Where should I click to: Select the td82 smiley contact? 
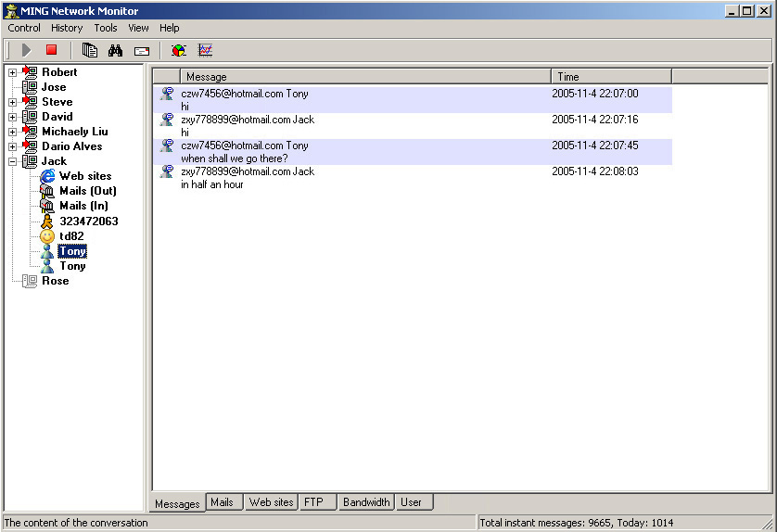(71, 236)
